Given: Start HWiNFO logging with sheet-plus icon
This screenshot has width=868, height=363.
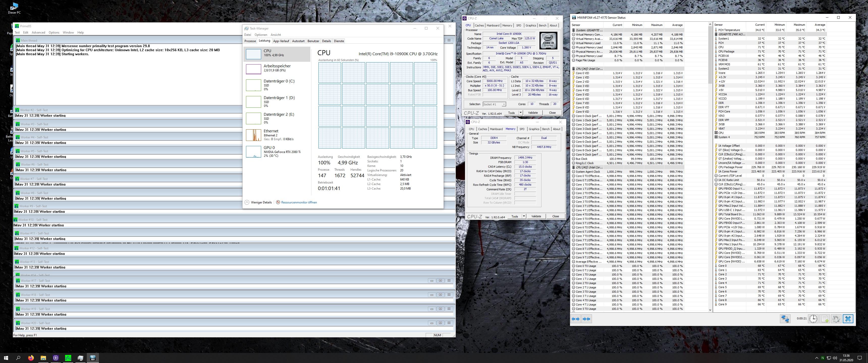Looking at the screenshot, I should click(825, 319).
